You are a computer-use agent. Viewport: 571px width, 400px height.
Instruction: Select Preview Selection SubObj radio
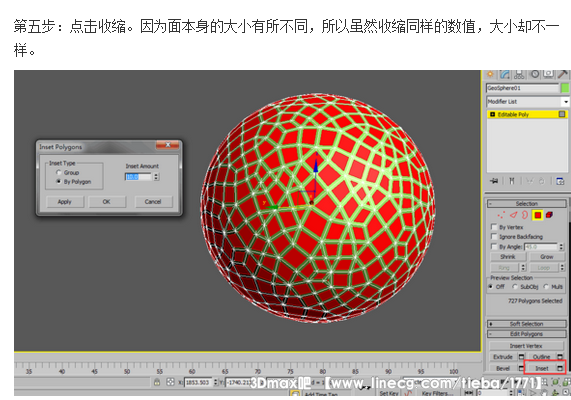(515, 287)
